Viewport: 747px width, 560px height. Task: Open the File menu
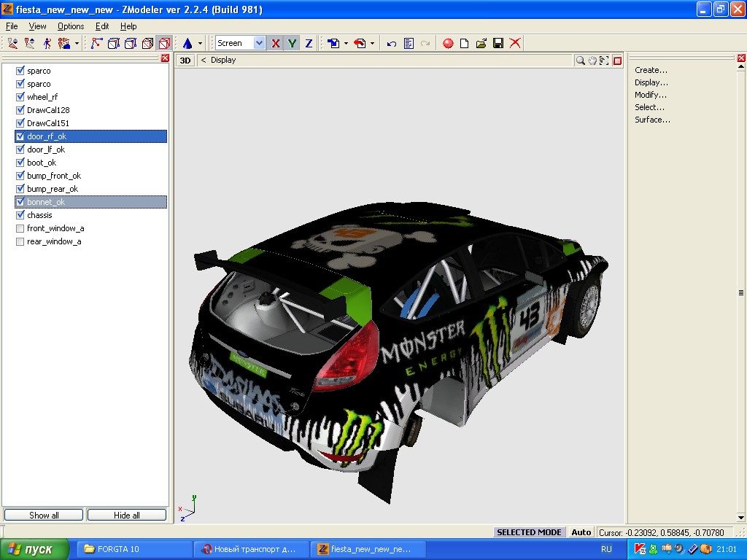pos(12,26)
